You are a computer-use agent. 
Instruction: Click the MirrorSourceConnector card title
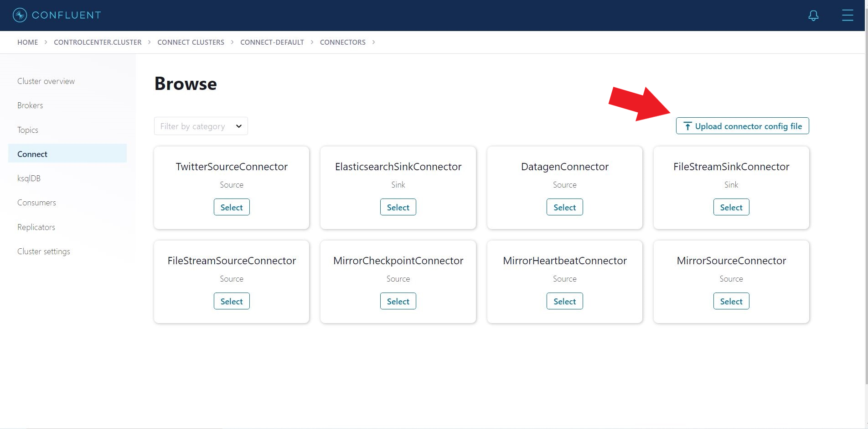[731, 261]
